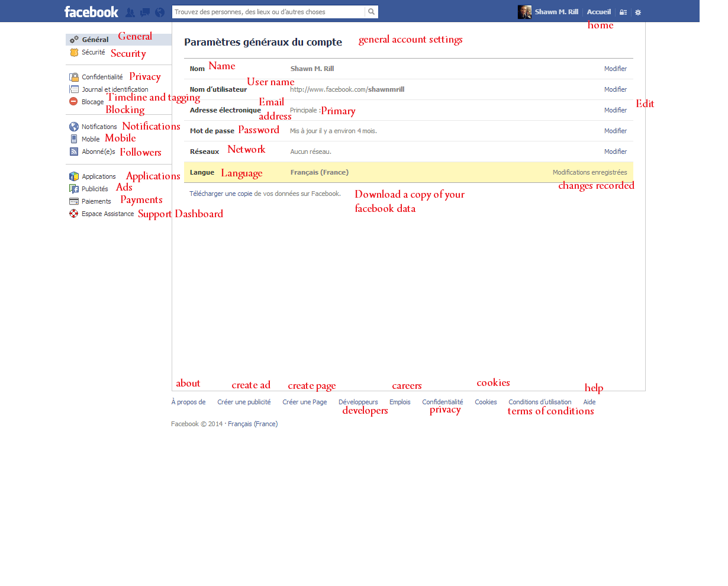This screenshot has height=586, width=728.
Task: Open the account gear menu icon
Action: pos(638,12)
